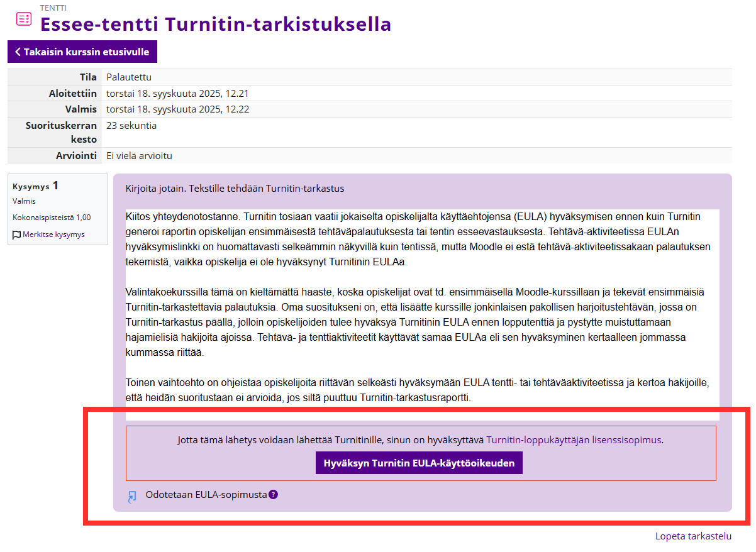Click the left chevron inside the back button
The width and height of the screenshot is (756, 552).
tap(16, 52)
